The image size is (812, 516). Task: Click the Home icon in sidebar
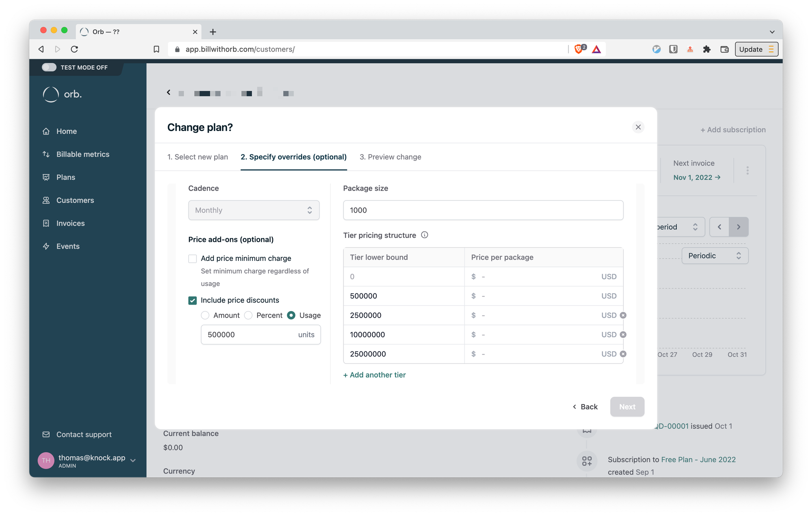pos(46,131)
